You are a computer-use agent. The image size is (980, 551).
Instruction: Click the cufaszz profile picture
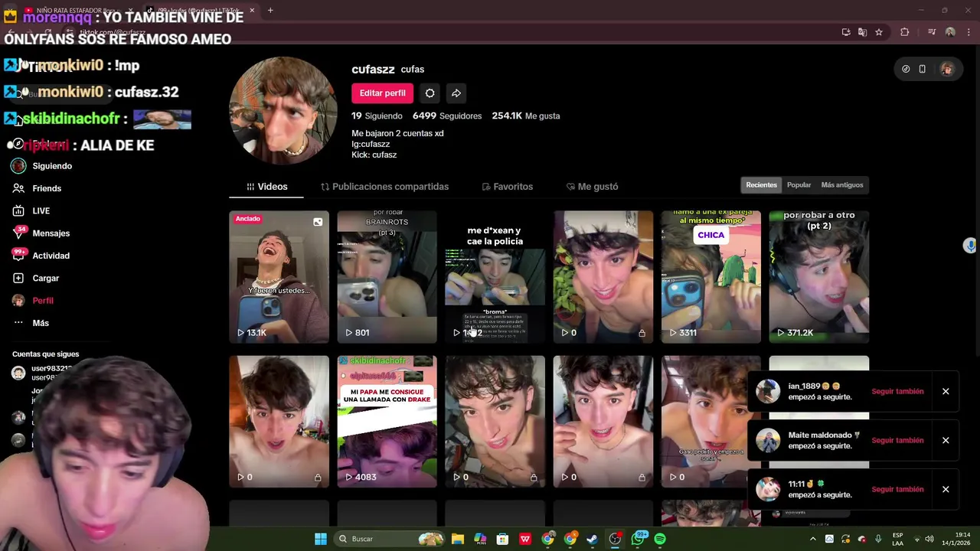pyautogui.click(x=283, y=110)
